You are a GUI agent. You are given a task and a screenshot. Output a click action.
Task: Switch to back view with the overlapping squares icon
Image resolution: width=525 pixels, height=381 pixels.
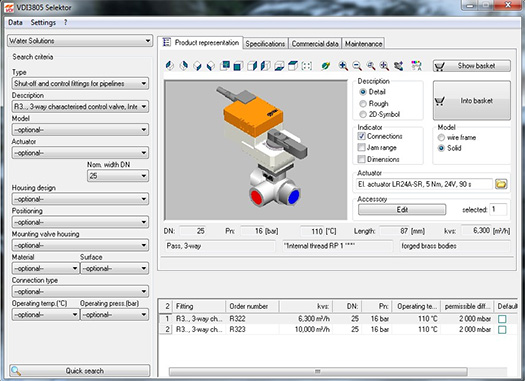point(224,66)
